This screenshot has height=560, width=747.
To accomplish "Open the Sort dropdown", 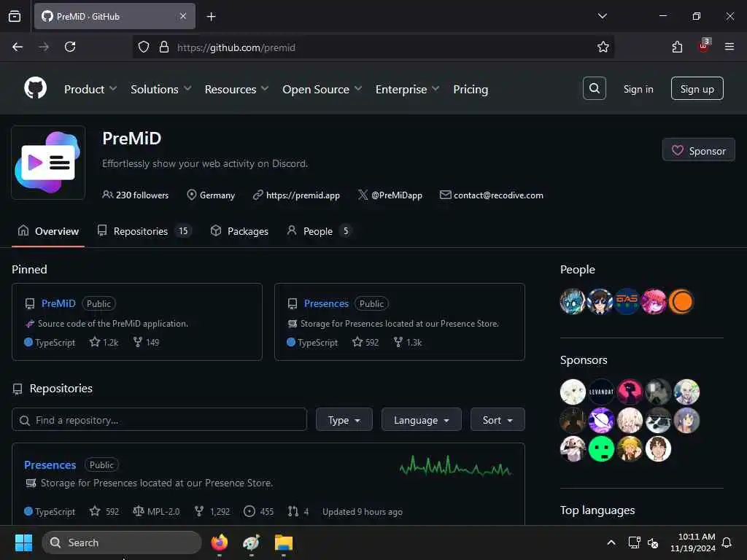I will pos(498,419).
